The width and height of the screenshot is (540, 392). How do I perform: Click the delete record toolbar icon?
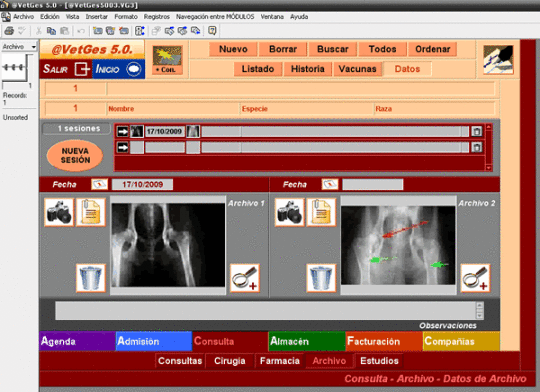point(124,31)
